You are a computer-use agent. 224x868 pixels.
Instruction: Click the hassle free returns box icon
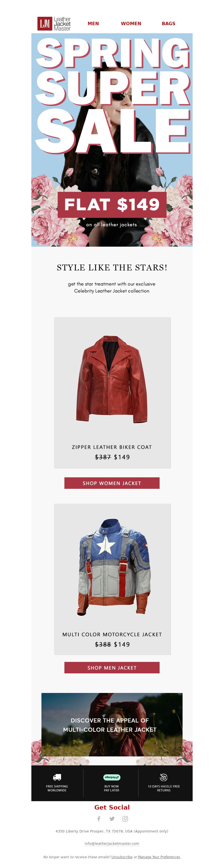pos(164,777)
